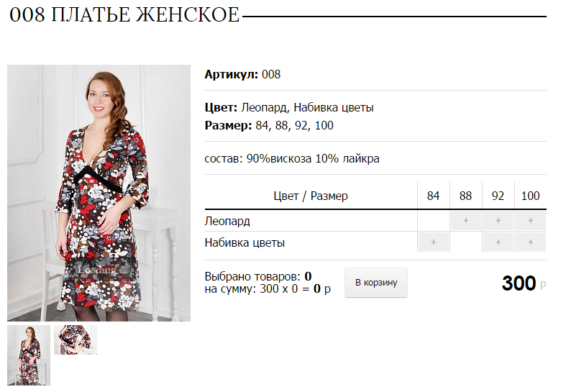Add Набивка цветы size 100 with plus
The height and width of the screenshot is (392, 566).
(x=531, y=242)
